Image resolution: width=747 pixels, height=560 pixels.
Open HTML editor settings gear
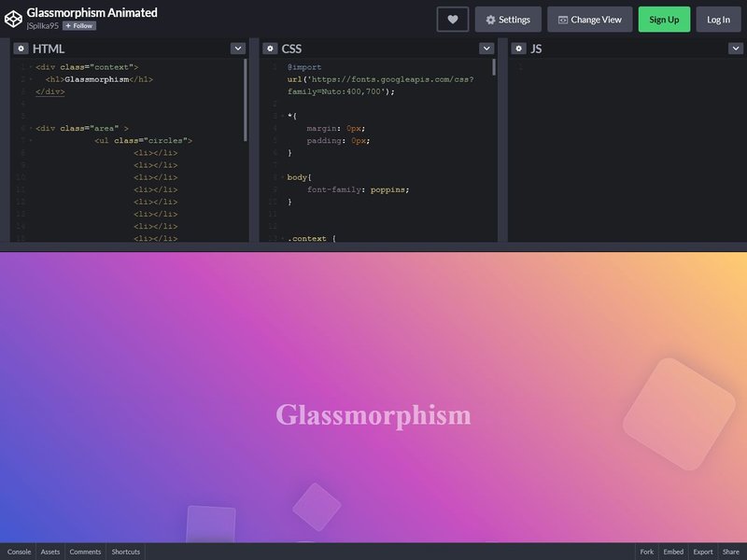click(21, 49)
